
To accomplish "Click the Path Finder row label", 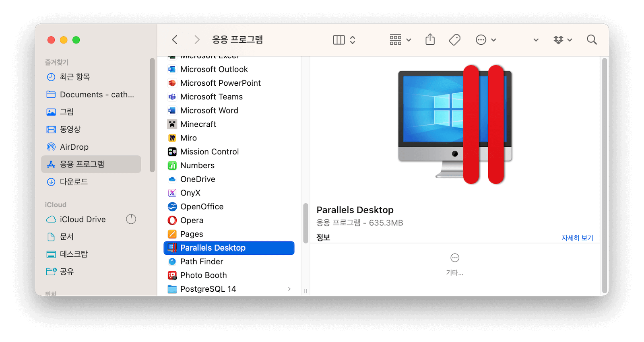I will (x=202, y=262).
